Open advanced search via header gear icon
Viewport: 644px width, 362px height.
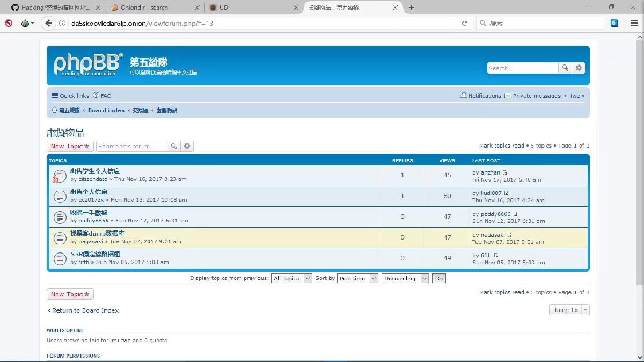coord(579,68)
